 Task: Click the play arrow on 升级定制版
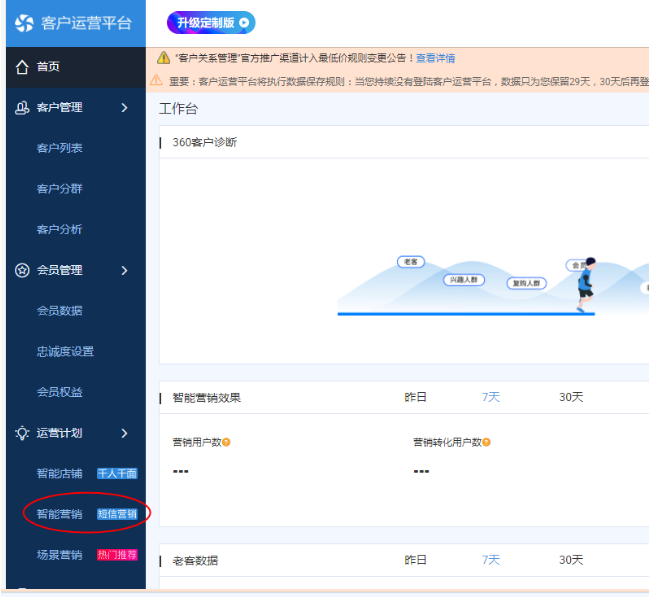coord(244,23)
